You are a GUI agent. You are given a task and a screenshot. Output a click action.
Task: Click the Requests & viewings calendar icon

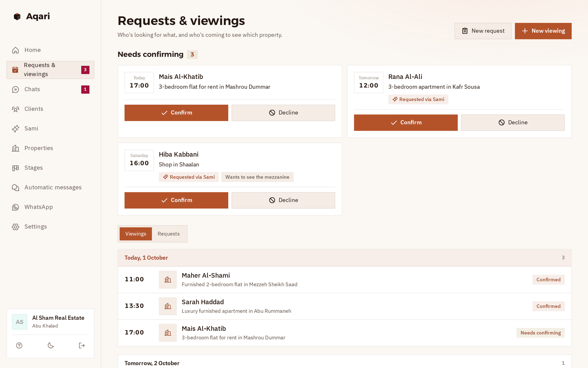click(x=15, y=70)
